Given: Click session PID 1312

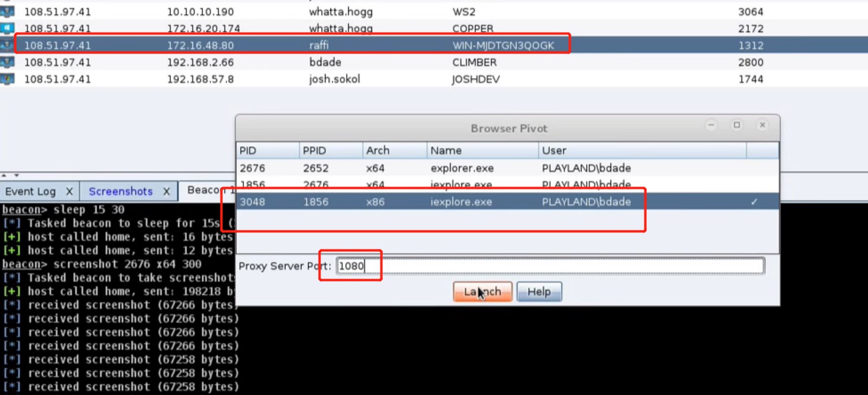Looking at the screenshot, I should coord(750,45).
